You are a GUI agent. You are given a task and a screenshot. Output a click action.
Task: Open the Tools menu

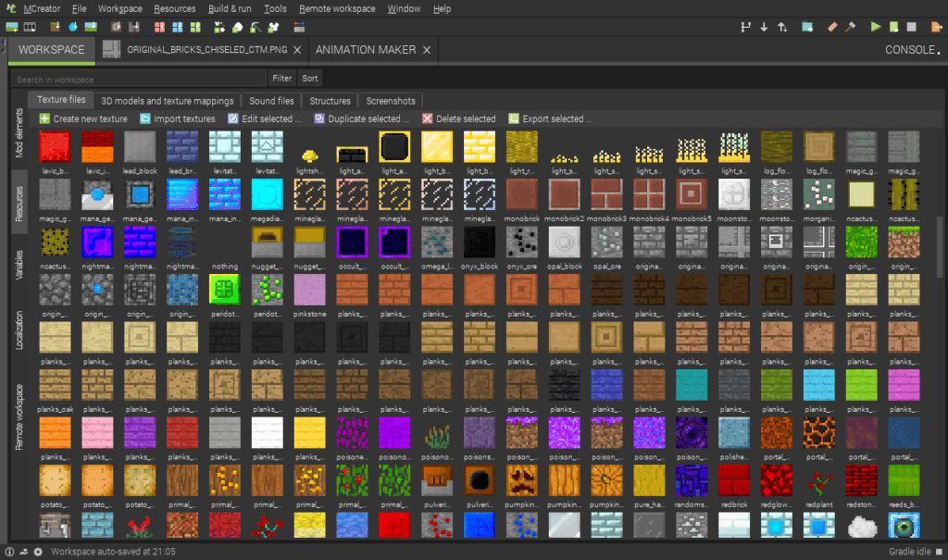point(275,8)
